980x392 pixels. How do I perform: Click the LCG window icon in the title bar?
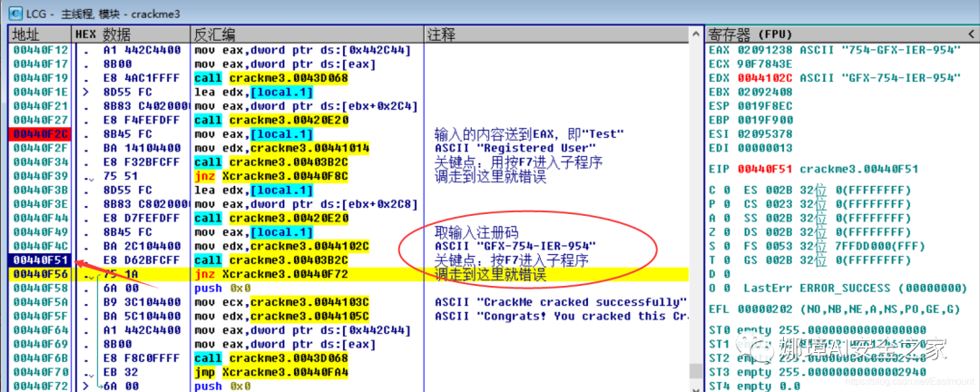(14, 11)
